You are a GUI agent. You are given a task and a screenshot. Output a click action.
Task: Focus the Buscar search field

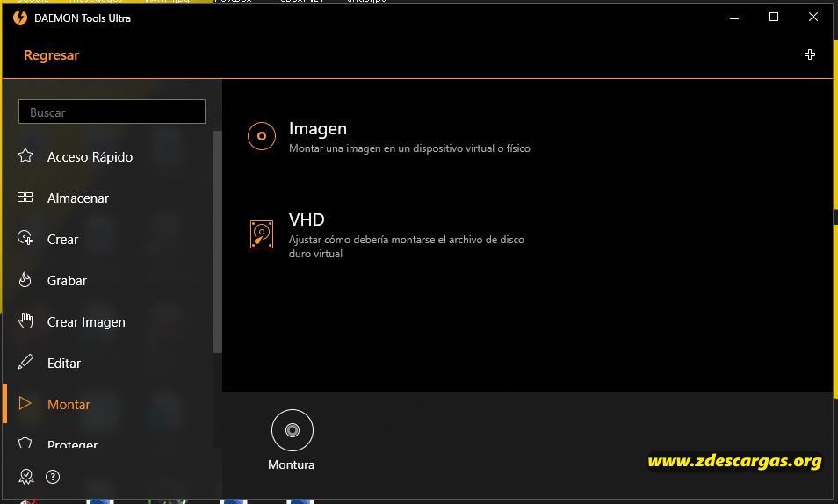112,112
